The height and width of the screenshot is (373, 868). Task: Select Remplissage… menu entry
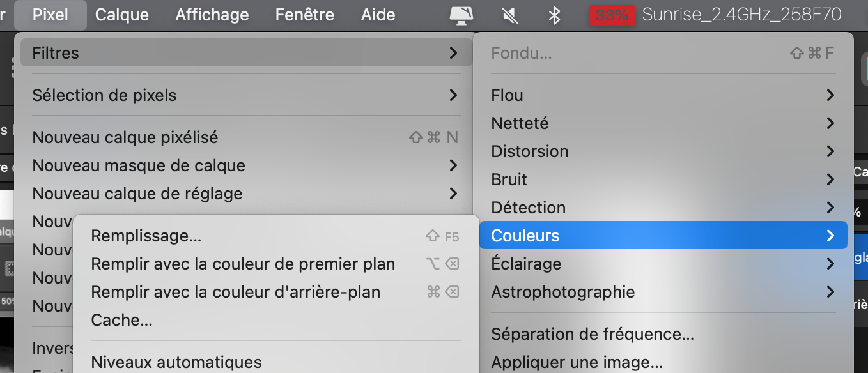click(x=276, y=236)
